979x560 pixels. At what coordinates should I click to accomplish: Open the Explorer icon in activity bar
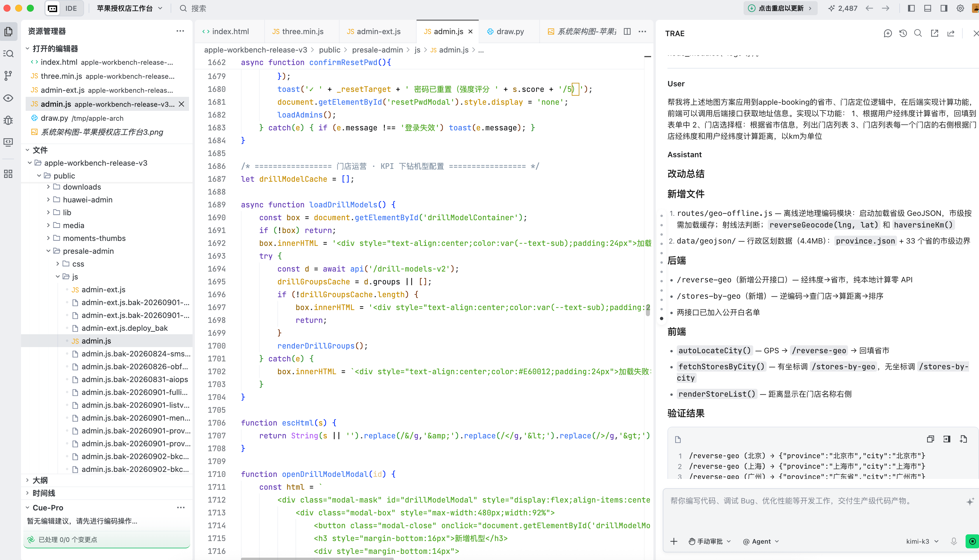click(x=8, y=32)
